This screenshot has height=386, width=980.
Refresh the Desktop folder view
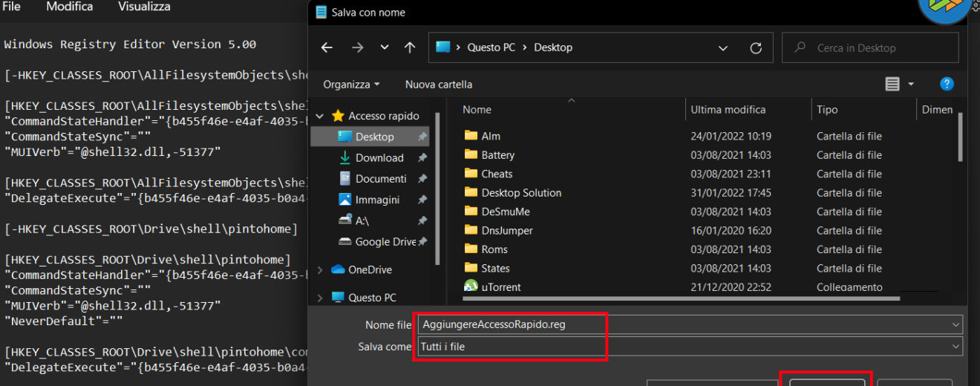tap(756, 48)
